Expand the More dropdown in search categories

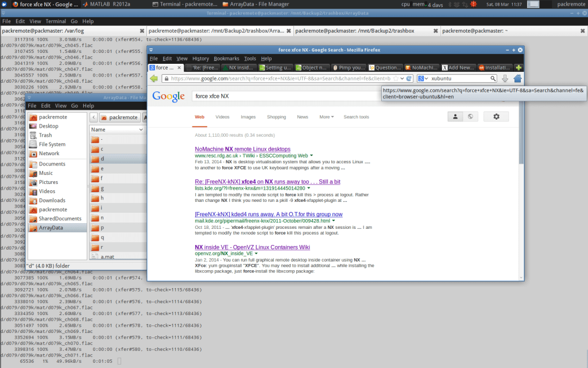click(x=326, y=117)
